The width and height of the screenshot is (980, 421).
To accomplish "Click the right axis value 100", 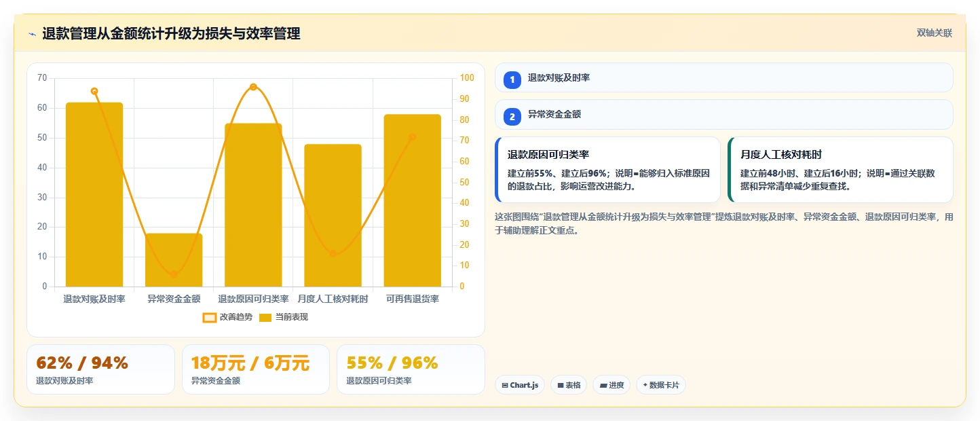I will click(466, 78).
